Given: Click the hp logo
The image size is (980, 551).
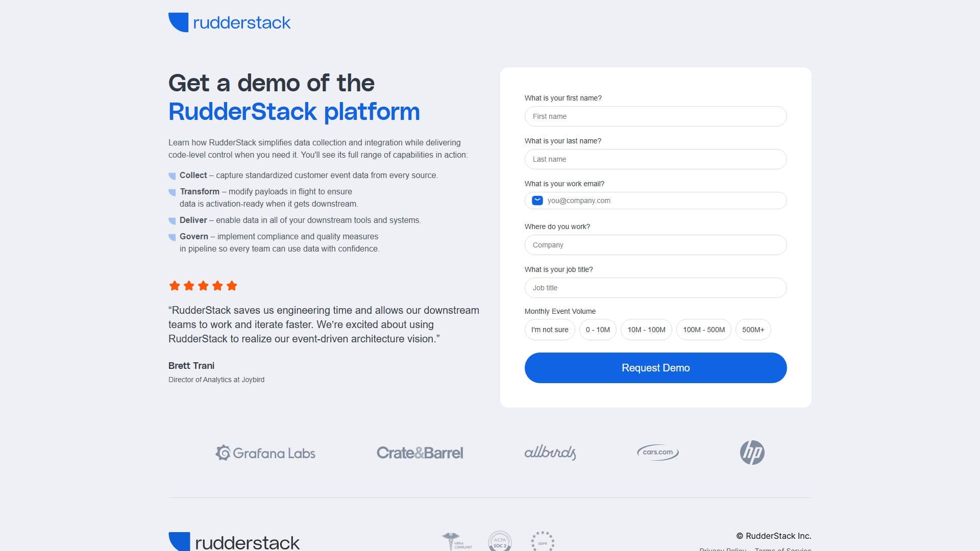Looking at the screenshot, I should [752, 452].
